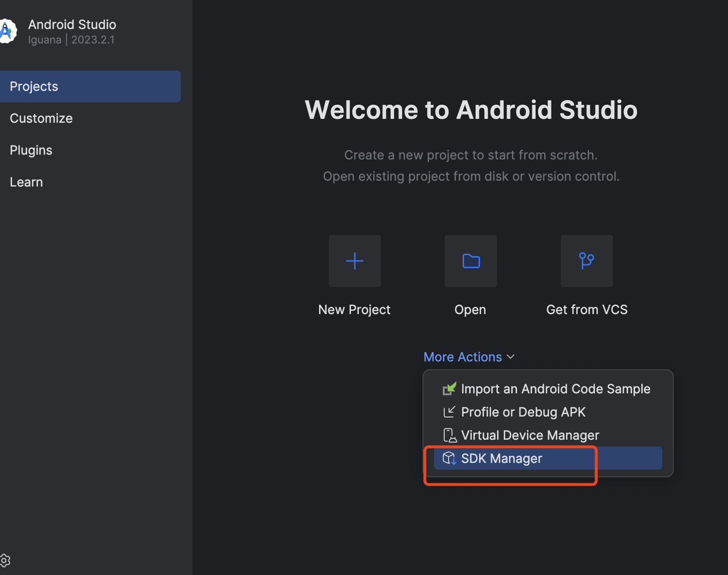Switch to the Customize tab
This screenshot has height=575, width=728.
pyautogui.click(x=90, y=118)
